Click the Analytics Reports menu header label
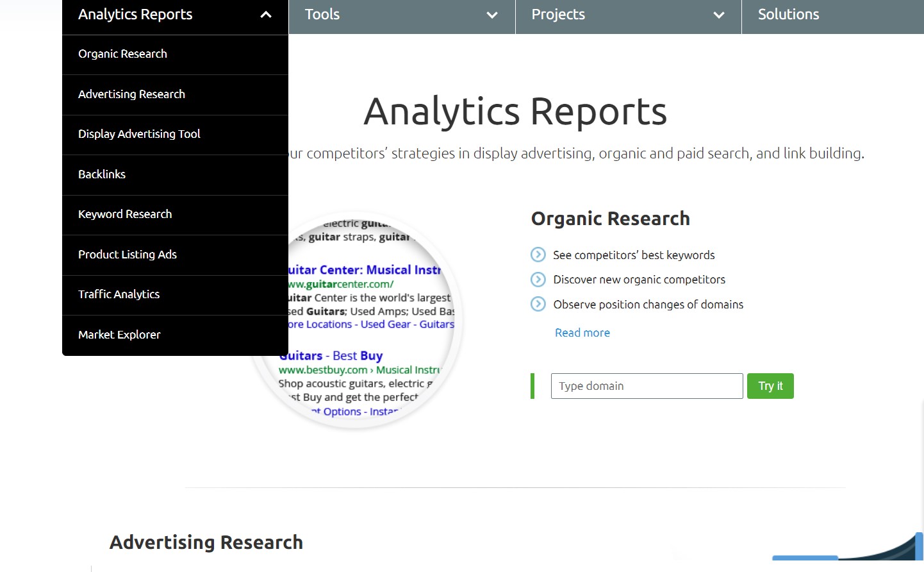 [x=135, y=14]
